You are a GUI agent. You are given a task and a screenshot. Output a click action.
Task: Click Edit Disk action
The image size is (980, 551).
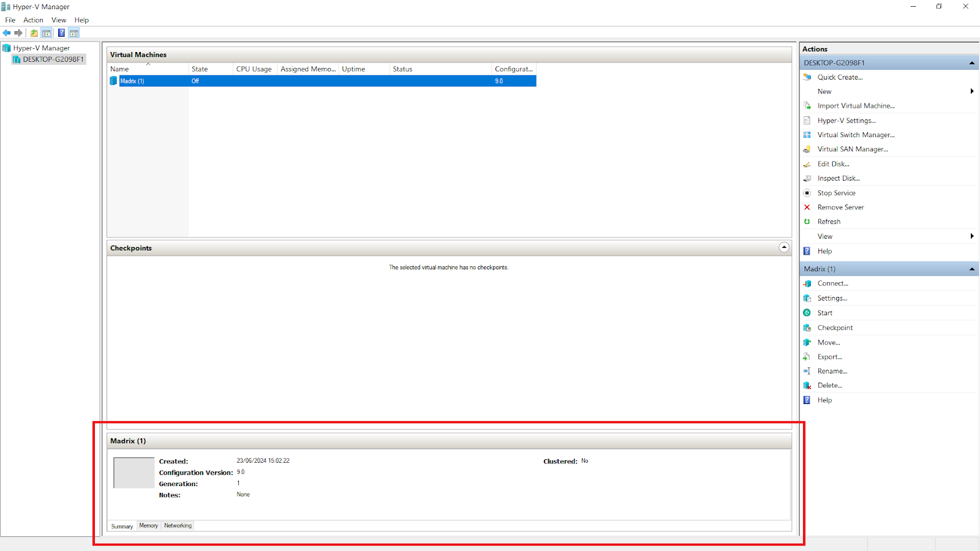[x=834, y=164]
